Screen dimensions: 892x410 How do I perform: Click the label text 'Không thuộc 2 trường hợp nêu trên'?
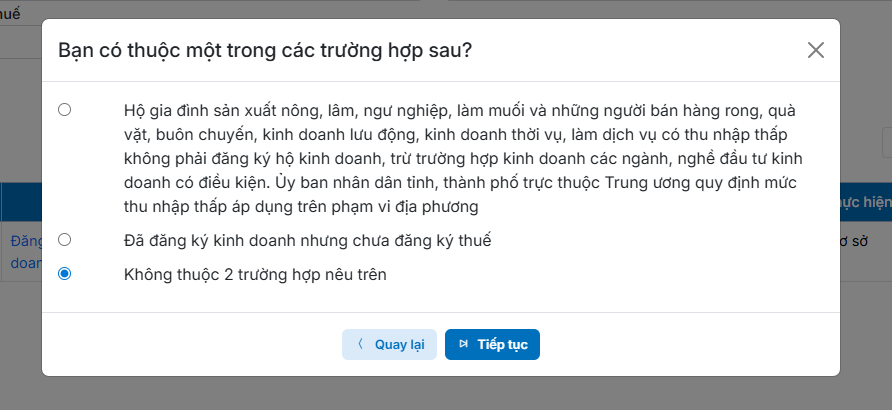tap(255, 273)
